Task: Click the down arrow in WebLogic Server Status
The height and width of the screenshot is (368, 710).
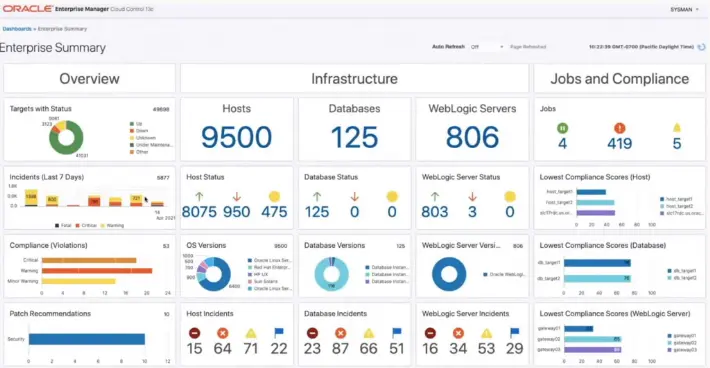Action: click(x=472, y=196)
